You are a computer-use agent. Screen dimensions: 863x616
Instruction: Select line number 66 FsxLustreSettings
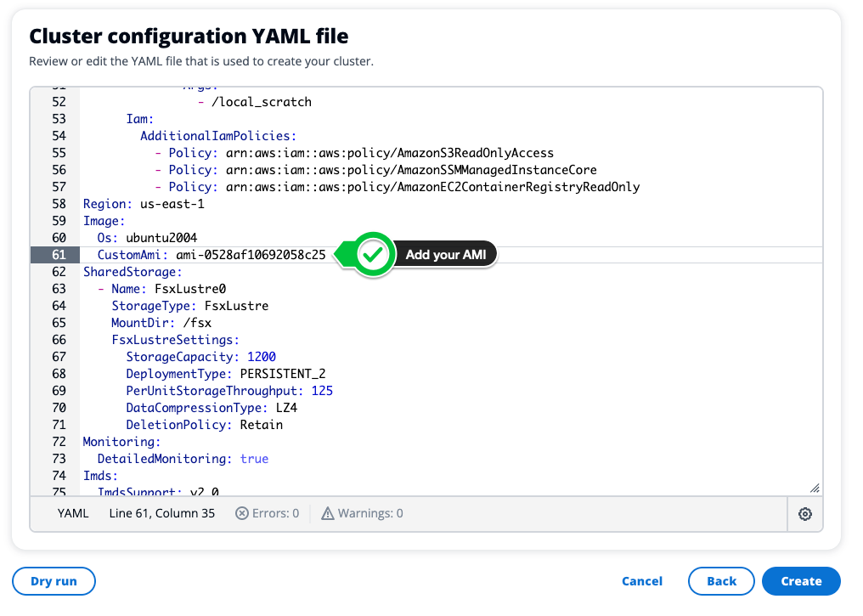coord(59,340)
